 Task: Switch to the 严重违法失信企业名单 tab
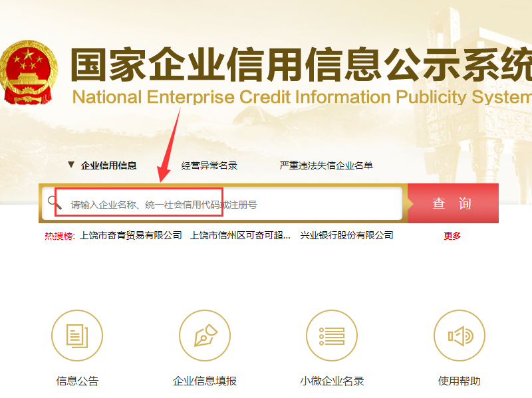[326, 165]
